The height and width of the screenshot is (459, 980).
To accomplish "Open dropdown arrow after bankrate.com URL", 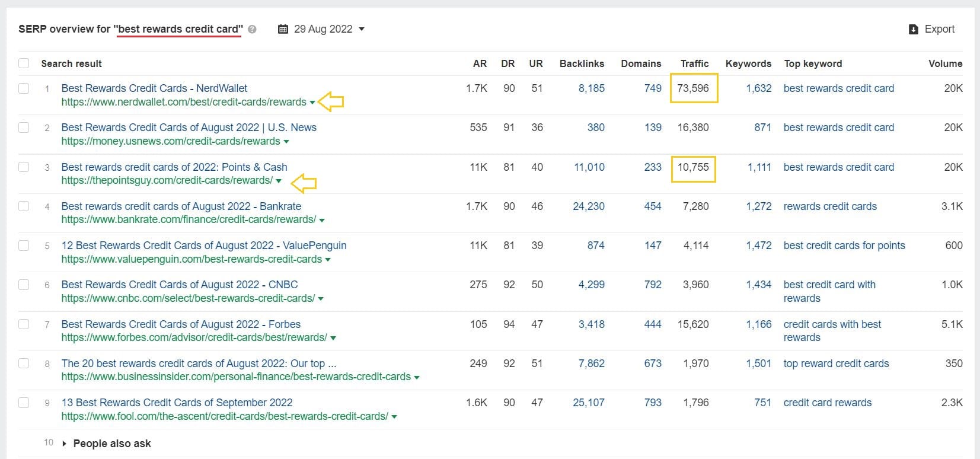I will [x=322, y=220].
